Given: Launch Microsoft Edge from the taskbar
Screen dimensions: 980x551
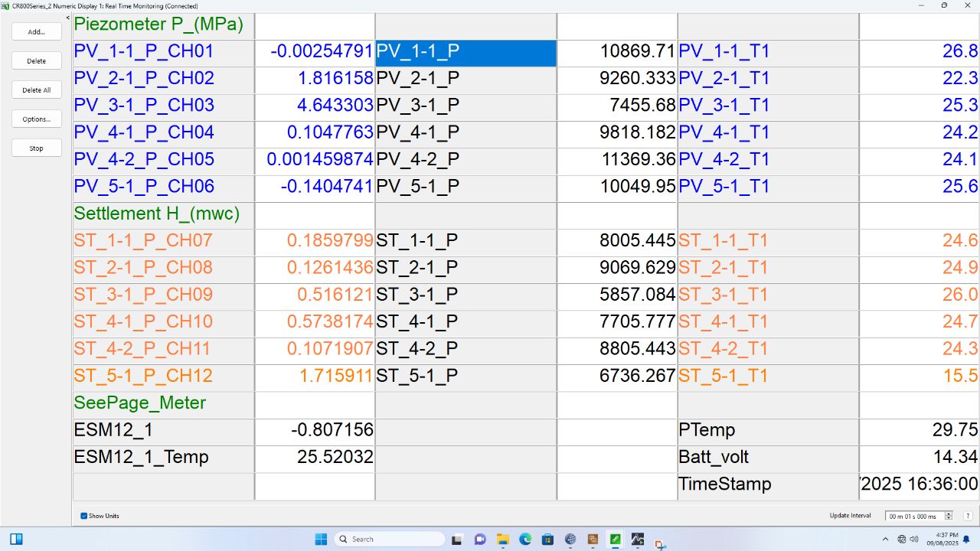Looking at the screenshot, I should point(525,539).
